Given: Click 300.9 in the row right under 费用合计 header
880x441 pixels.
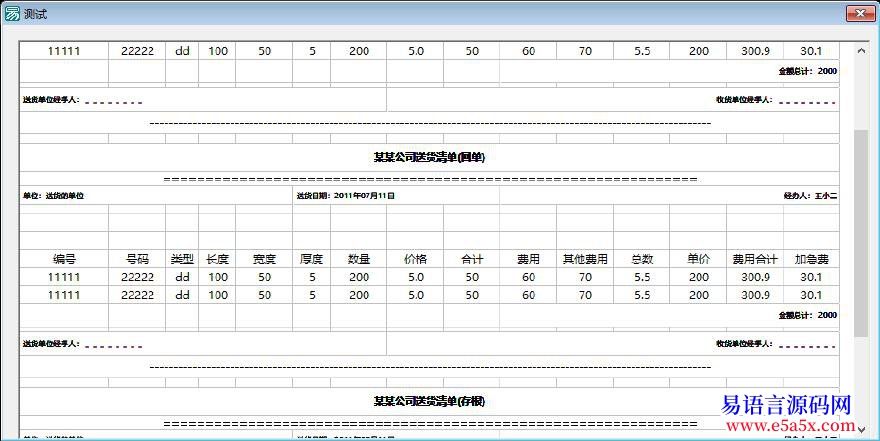Looking at the screenshot, I should click(755, 277).
